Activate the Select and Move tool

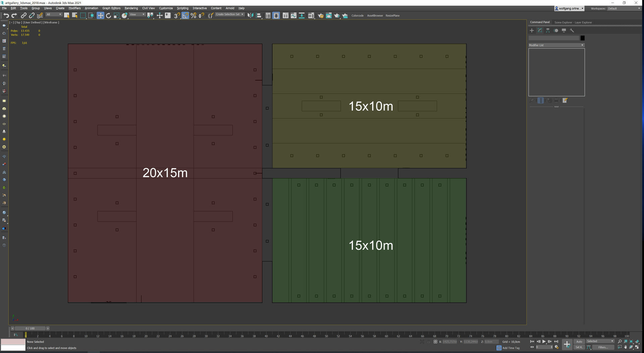pos(100,15)
